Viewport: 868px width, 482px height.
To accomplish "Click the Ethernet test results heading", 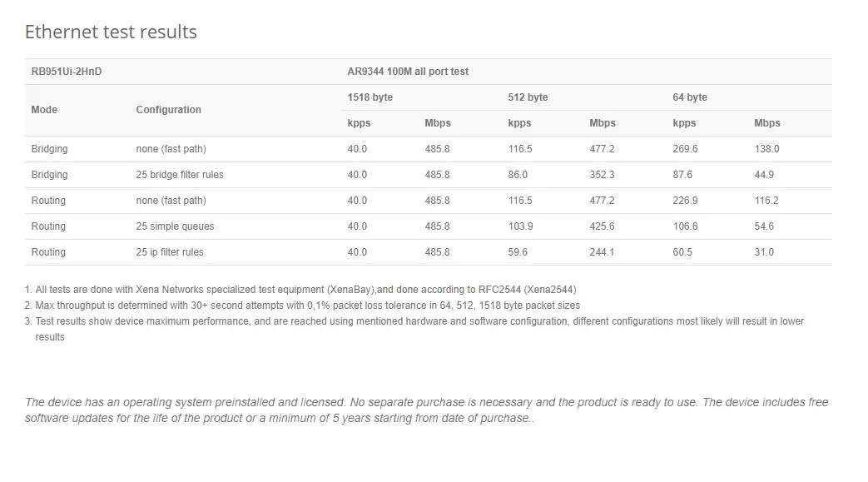I will [x=111, y=32].
